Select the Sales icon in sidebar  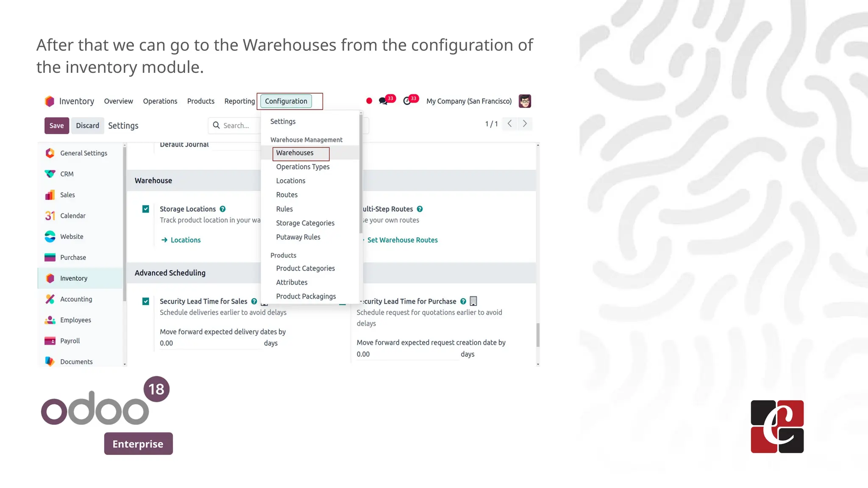(50, 195)
